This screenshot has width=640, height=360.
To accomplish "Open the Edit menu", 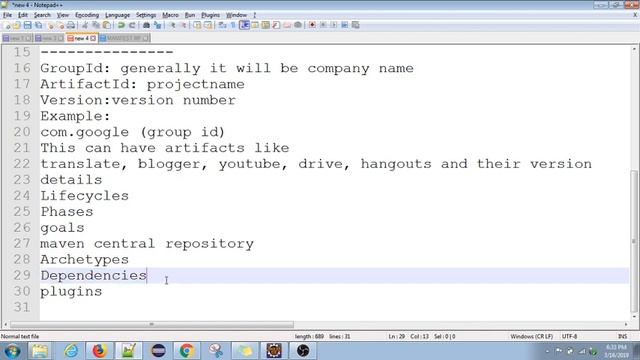I will coord(23,15).
